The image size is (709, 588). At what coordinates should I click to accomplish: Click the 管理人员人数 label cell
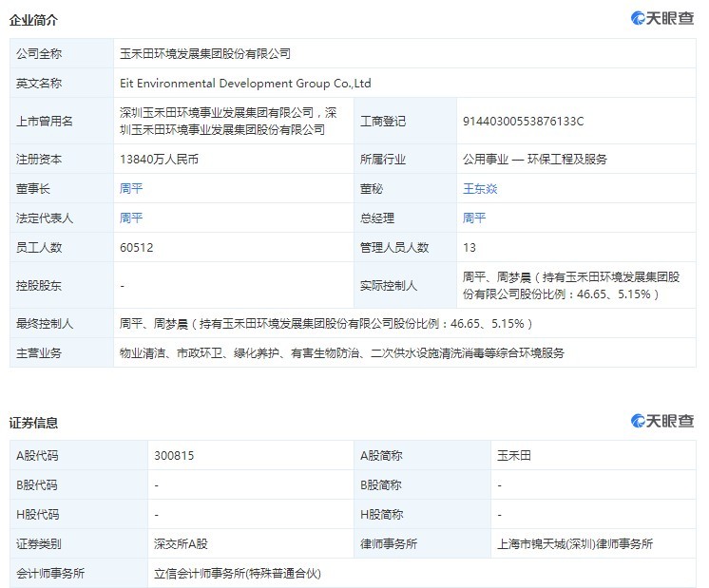[405, 247]
